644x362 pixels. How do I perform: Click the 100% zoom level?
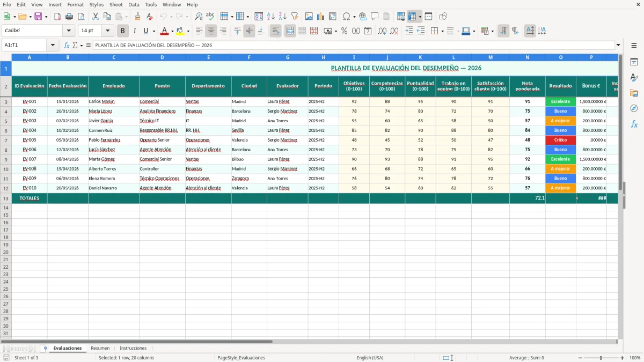(635, 358)
